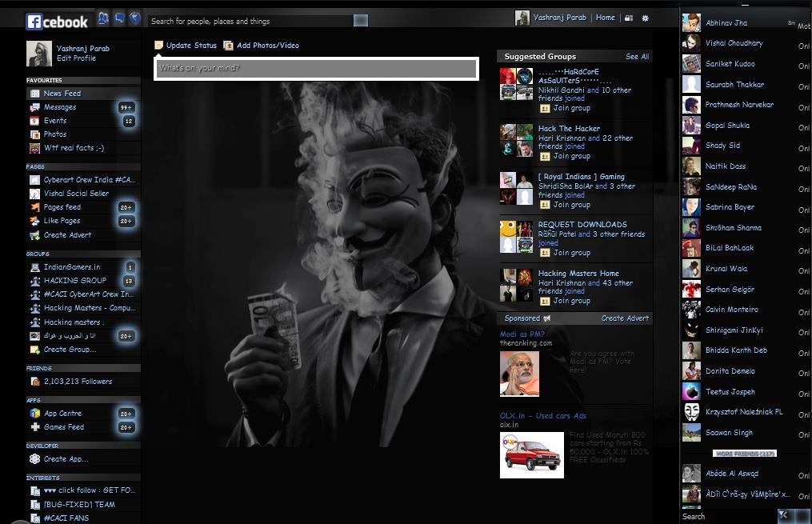Click Create Advert in Sponsored header
The width and height of the screenshot is (812, 524).
point(625,318)
